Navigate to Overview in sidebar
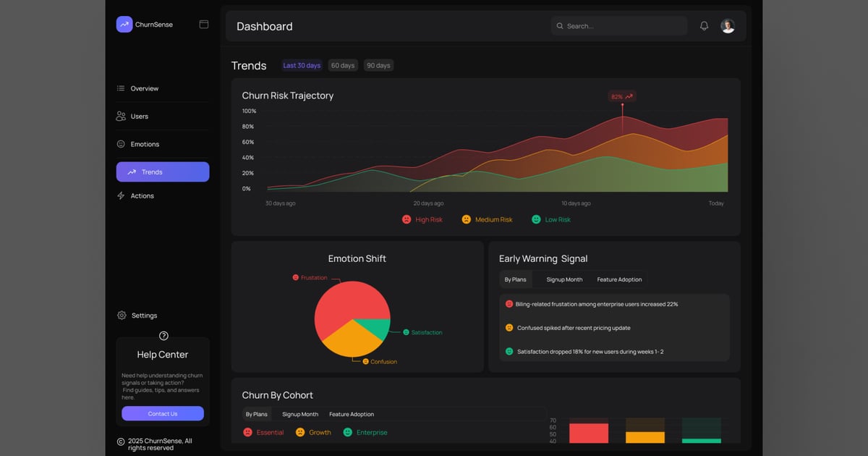 tap(144, 88)
